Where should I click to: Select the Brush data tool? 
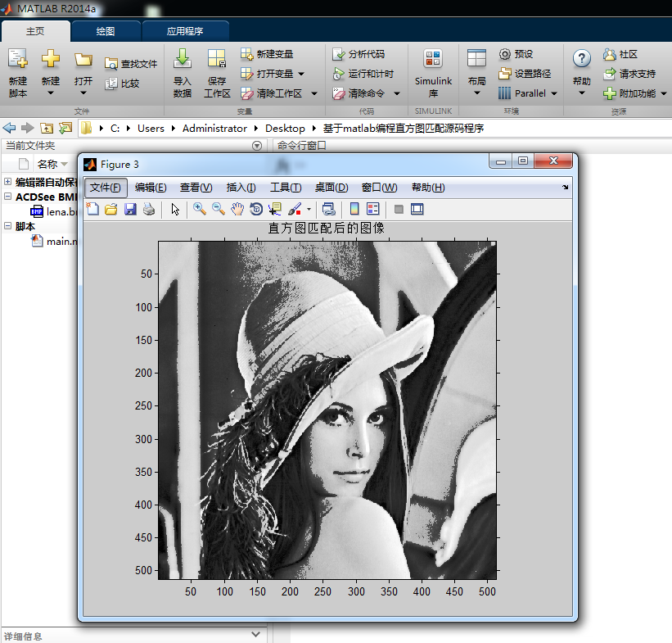[x=295, y=210]
